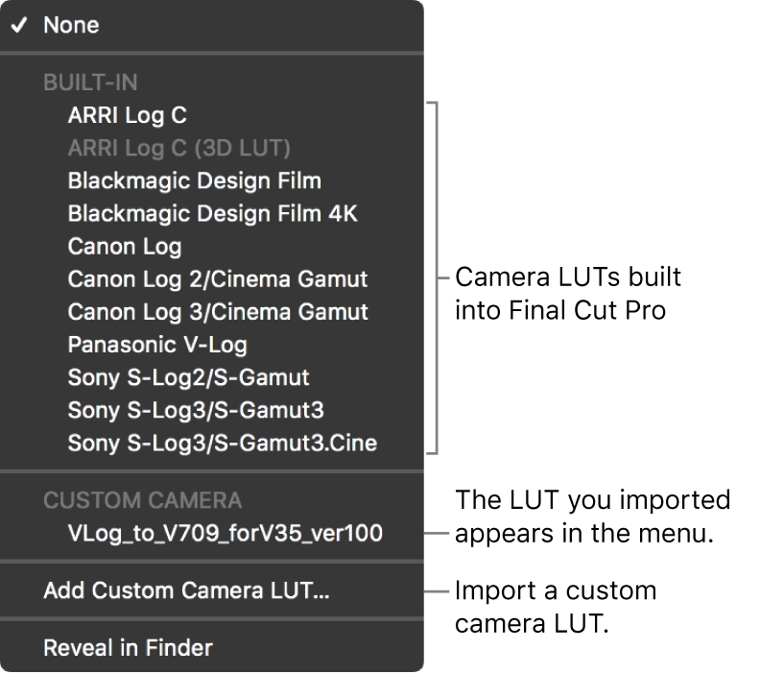Apply Canon Log 2/Cinema Gamut

(211, 279)
